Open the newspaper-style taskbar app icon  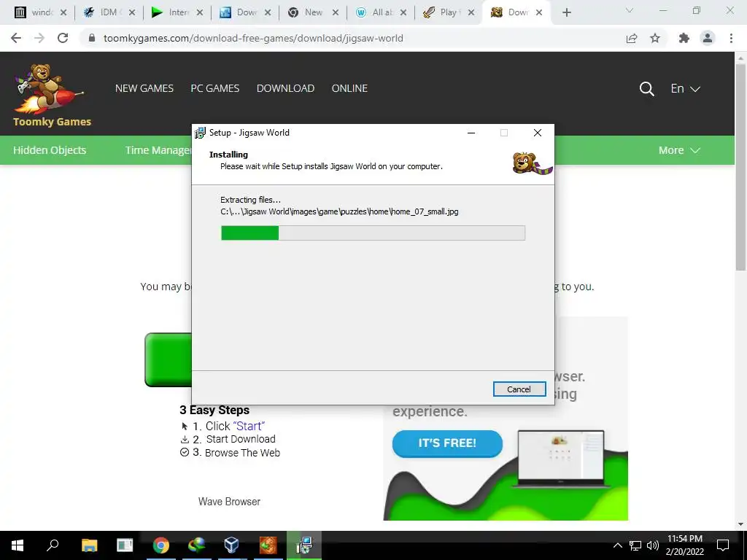point(125,545)
